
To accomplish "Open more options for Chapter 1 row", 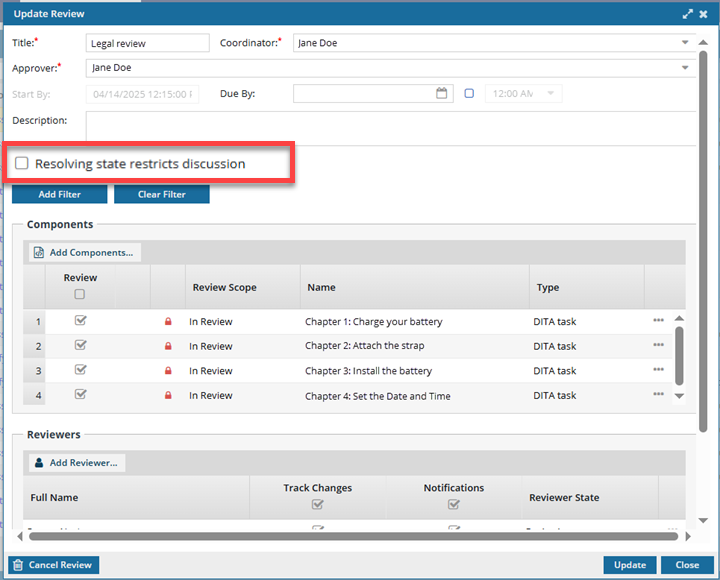I will pos(658,320).
